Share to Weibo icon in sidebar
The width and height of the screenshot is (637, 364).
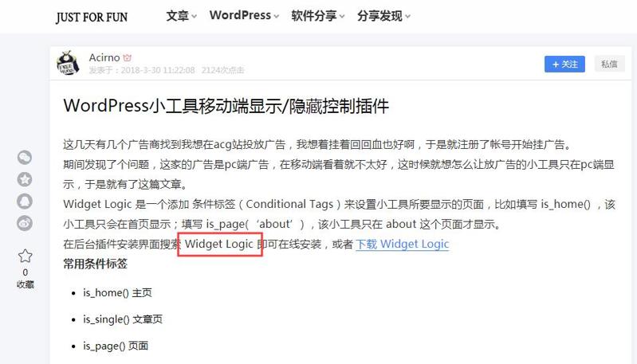(25, 223)
